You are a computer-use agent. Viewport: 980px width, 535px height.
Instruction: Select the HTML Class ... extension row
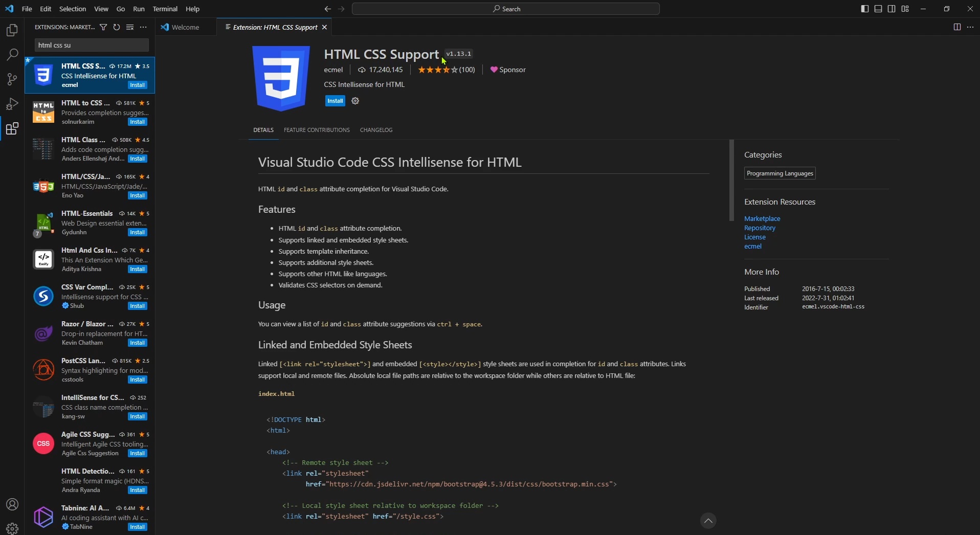pyautogui.click(x=90, y=149)
